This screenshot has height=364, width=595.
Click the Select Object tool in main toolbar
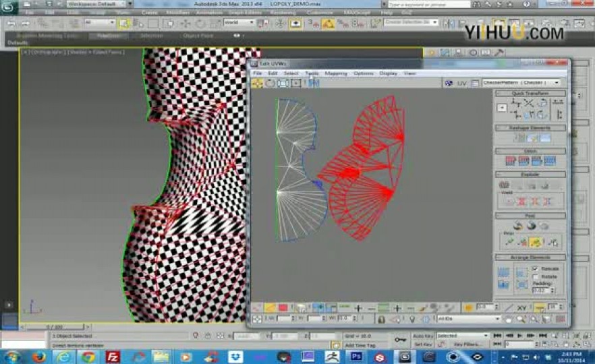[x=123, y=23]
